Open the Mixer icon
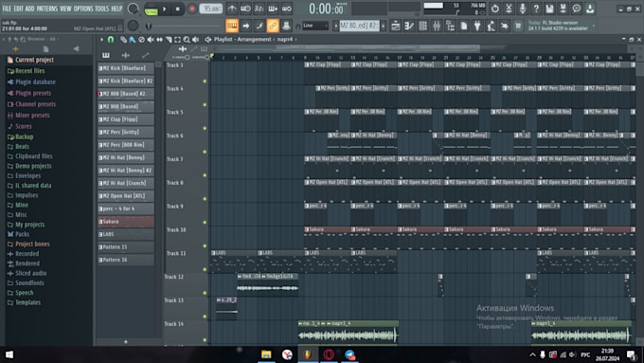The height and width of the screenshot is (363, 644). point(437,26)
